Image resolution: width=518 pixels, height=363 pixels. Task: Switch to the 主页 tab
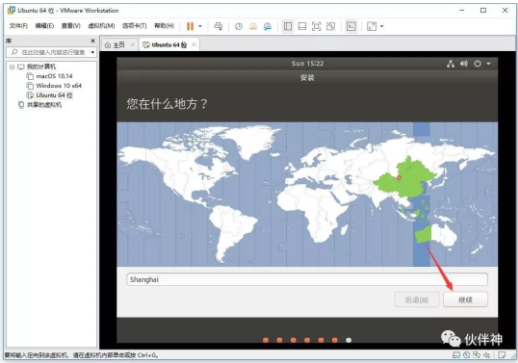coord(115,45)
